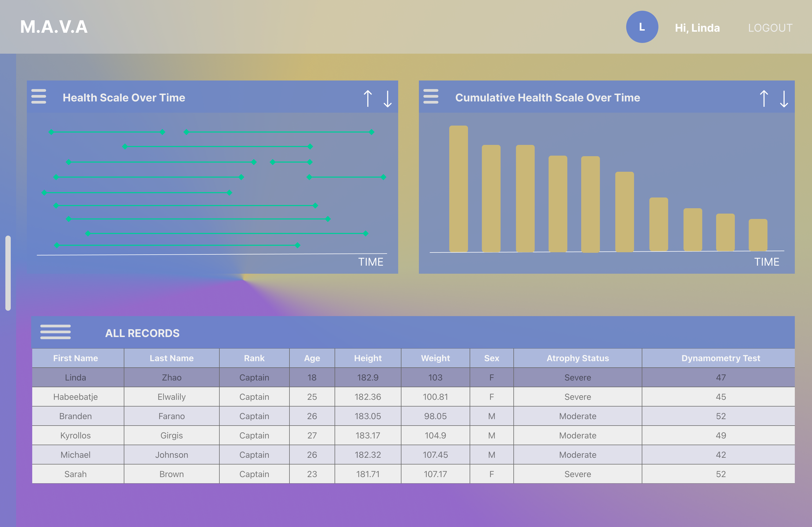The height and width of the screenshot is (527, 812).
Task: Click Hi, Linda greeting text
Action: tap(697, 28)
